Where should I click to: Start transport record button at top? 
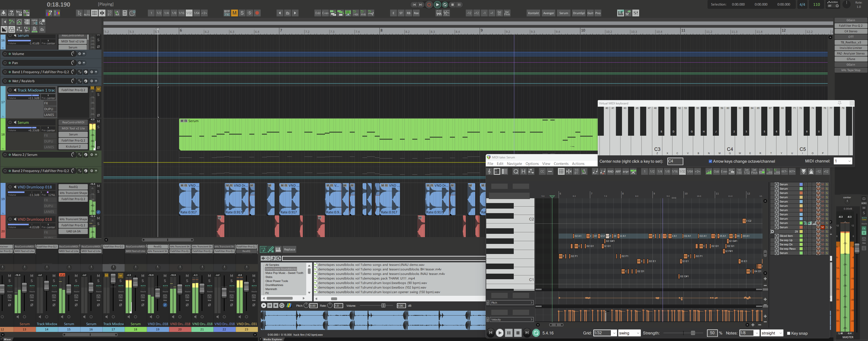point(429,5)
